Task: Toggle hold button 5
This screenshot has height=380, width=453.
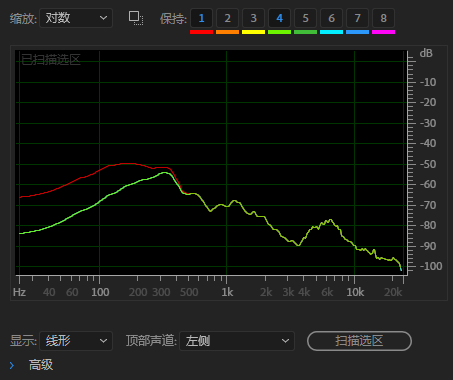Action: tap(305, 18)
